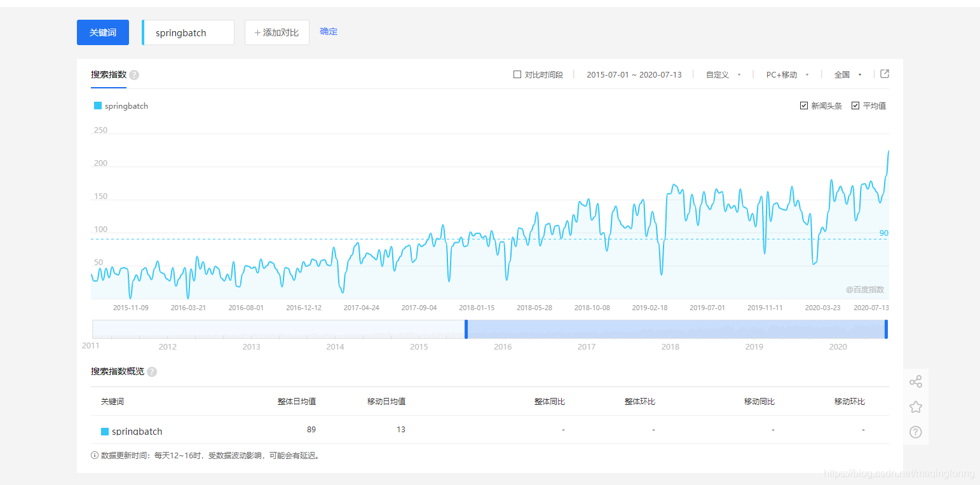Click the 整体环比 column header
Image resolution: width=980 pixels, height=485 pixels.
click(x=640, y=402)
